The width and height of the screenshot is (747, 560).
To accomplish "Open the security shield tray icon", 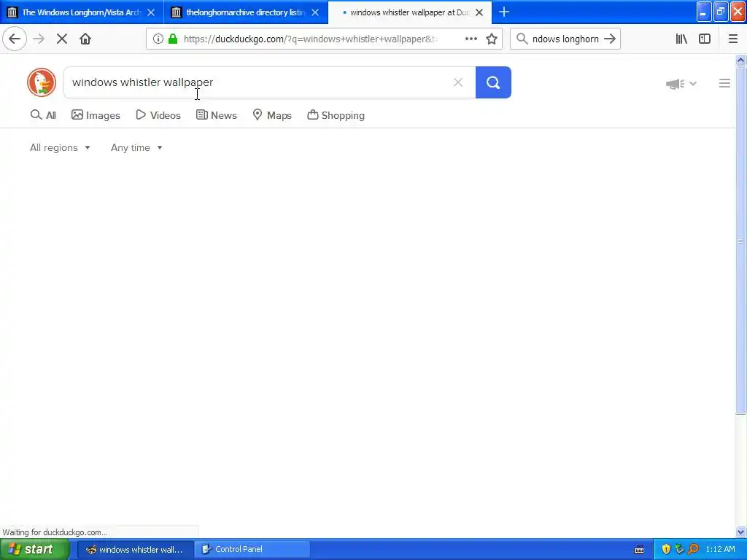I will click(666, 550).
